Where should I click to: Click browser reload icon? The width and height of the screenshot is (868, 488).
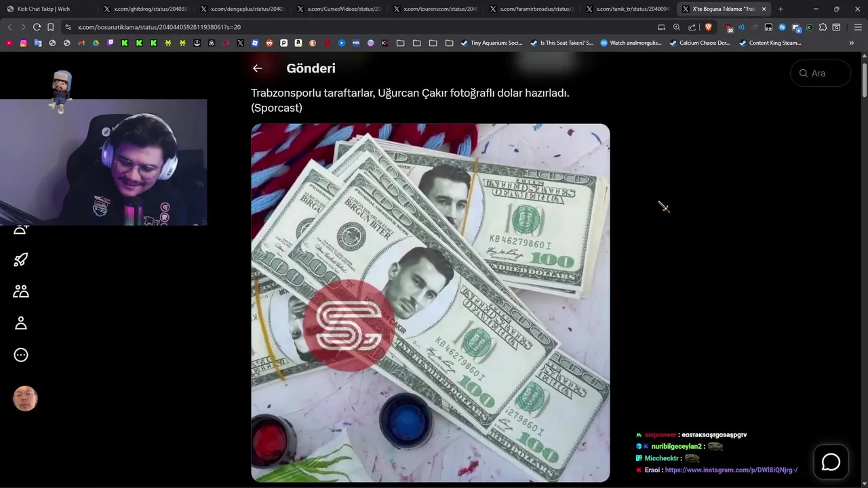point(37,27)
